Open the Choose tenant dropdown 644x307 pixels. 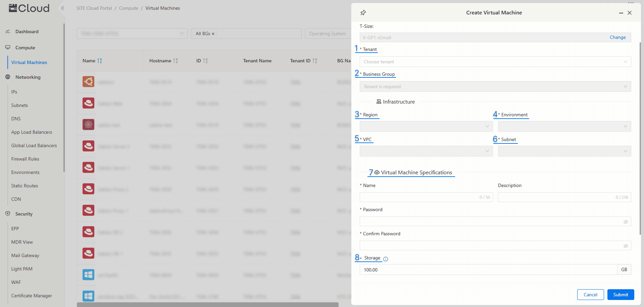pos(495,62)
